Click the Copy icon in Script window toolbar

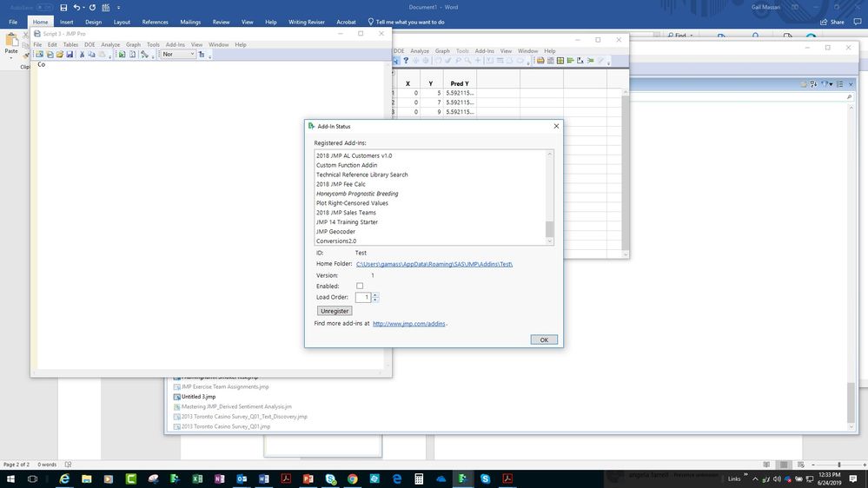coord(91,54)
